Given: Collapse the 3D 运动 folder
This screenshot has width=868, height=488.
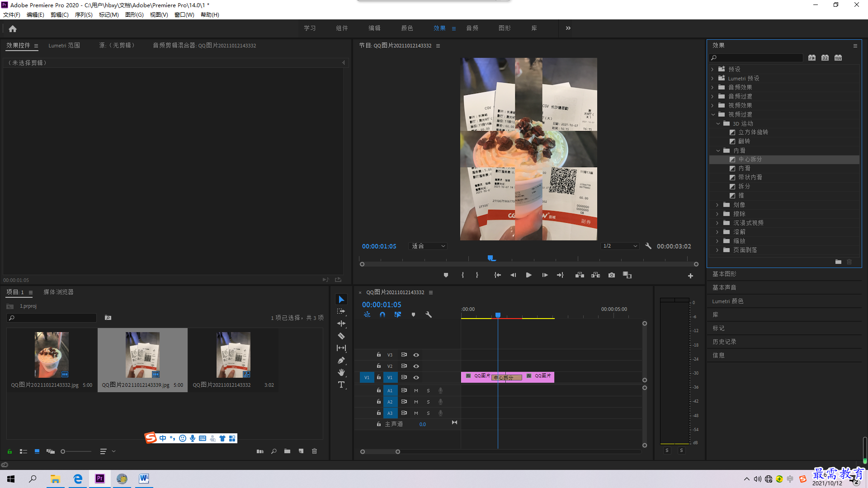Looking at the screenshot, I should tap(718, 123).
